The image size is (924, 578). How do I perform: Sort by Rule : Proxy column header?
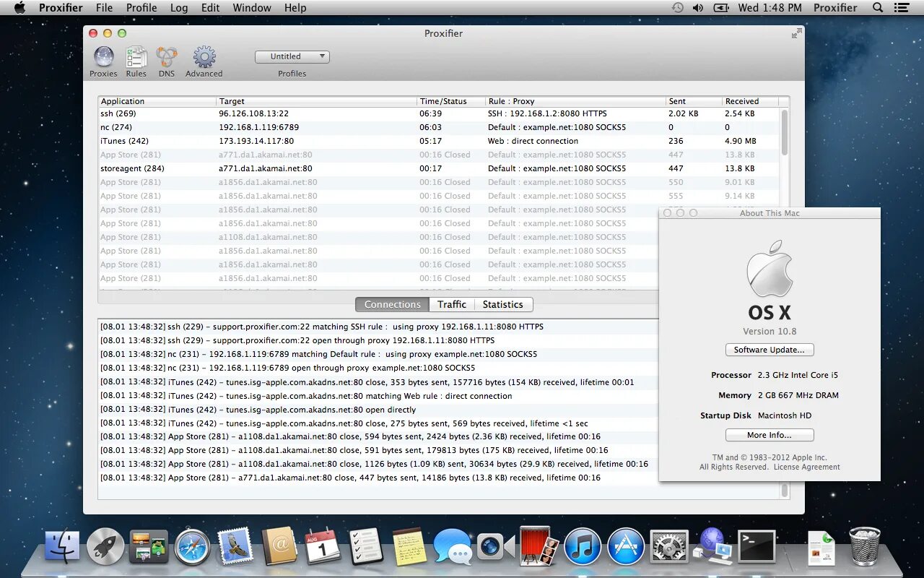point(575,101)
